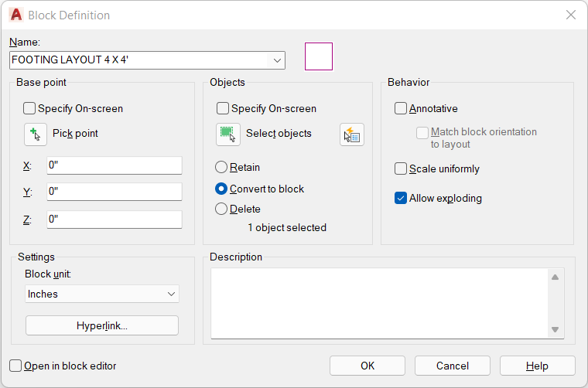Toggle Scale uniformly option
This screenshot has width=588, height=388.
coord(401,169)
